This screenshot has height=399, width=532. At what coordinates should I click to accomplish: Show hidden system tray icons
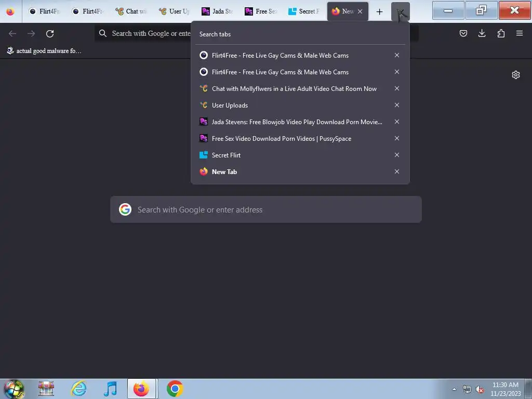pos(454,389)
